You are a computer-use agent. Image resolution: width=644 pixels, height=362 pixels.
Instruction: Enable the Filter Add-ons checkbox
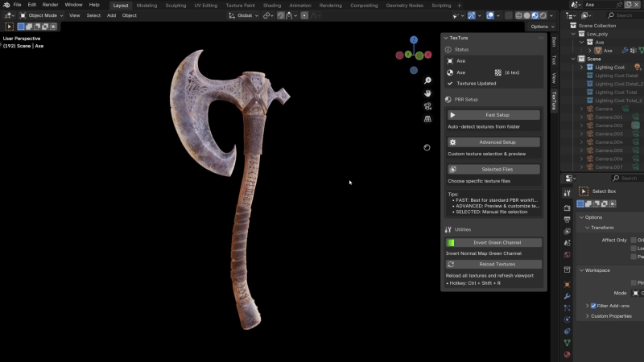pos(593,306)
